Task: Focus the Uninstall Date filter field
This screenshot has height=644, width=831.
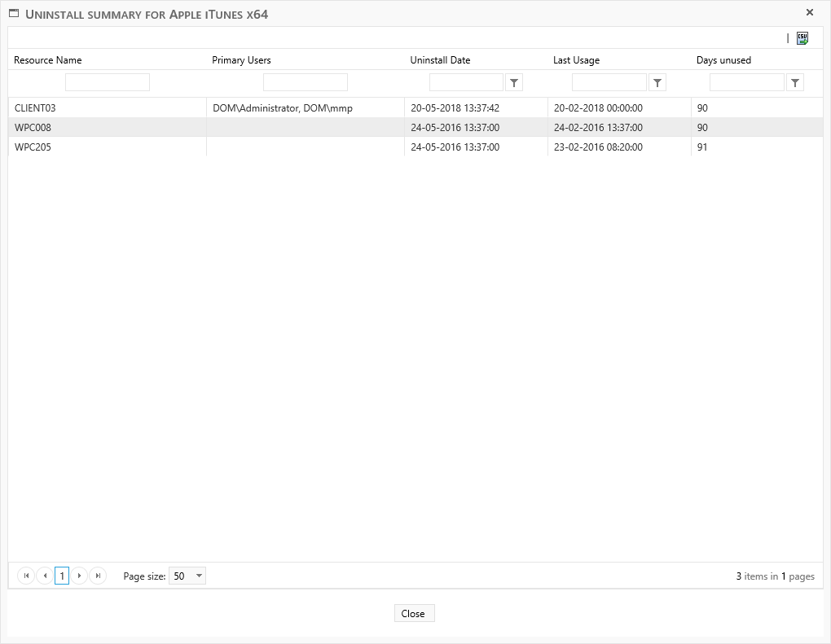Action: (x=466, y=82)
